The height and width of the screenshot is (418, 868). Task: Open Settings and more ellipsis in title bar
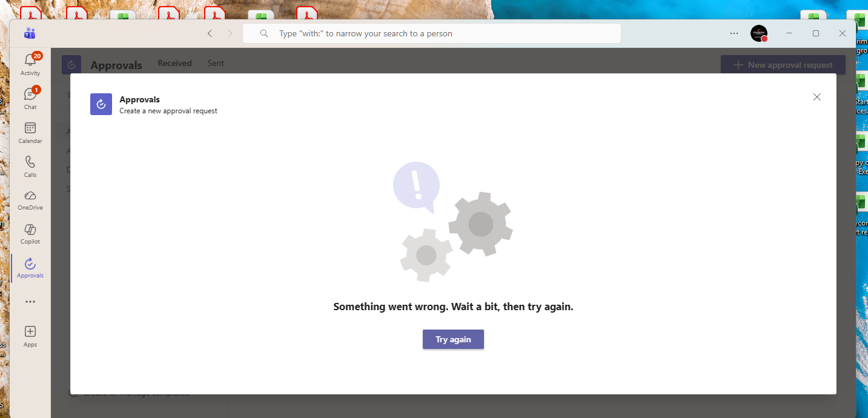(x=734, y=33)
